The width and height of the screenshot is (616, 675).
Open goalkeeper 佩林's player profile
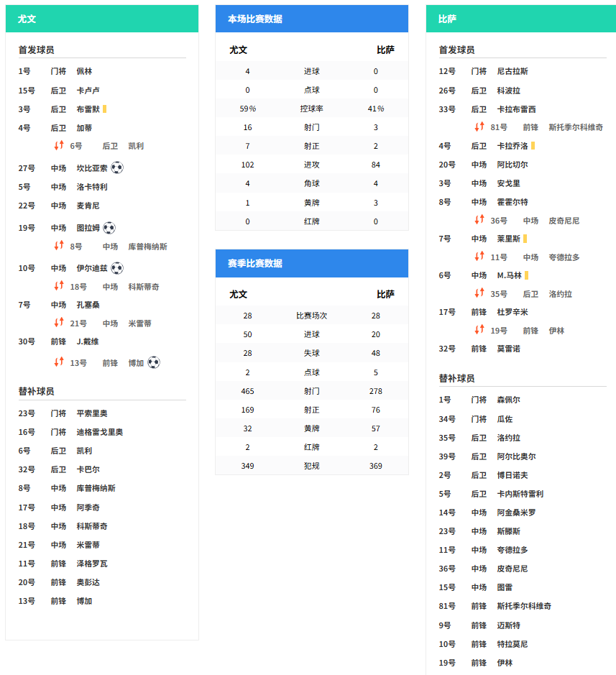(x=84, y=71)
